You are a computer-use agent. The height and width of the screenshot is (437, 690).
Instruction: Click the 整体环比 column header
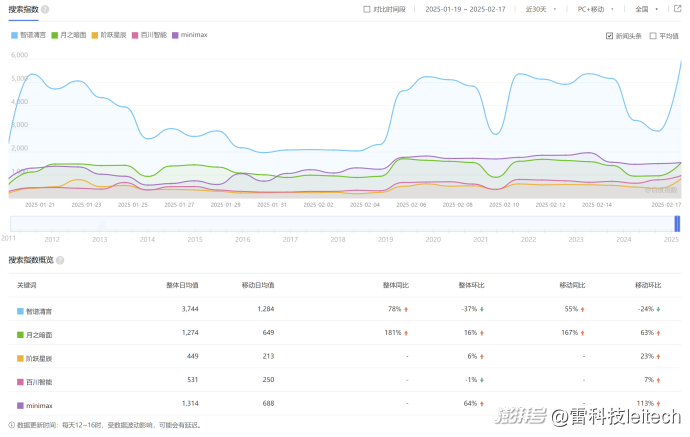[x=471, y=286]
